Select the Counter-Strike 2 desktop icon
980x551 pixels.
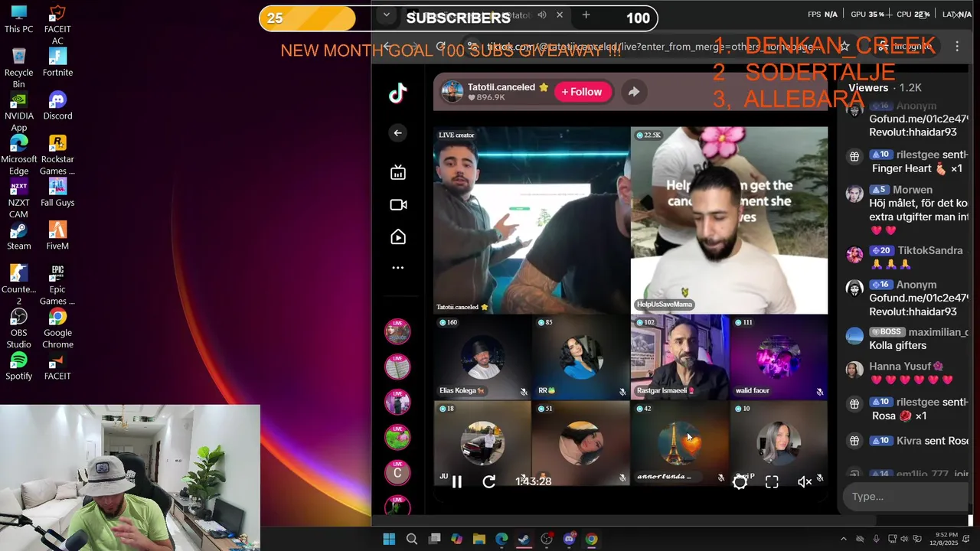pos(18,285)
